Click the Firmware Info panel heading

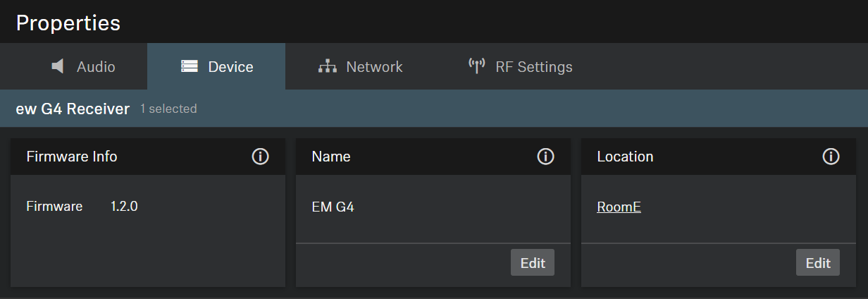(x=72, y=157)
